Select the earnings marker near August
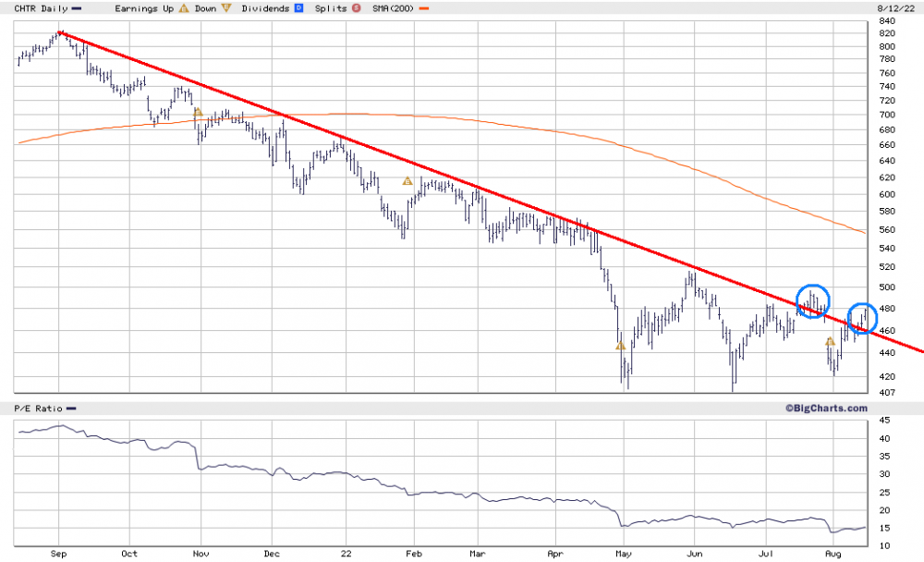 [831, 341]
